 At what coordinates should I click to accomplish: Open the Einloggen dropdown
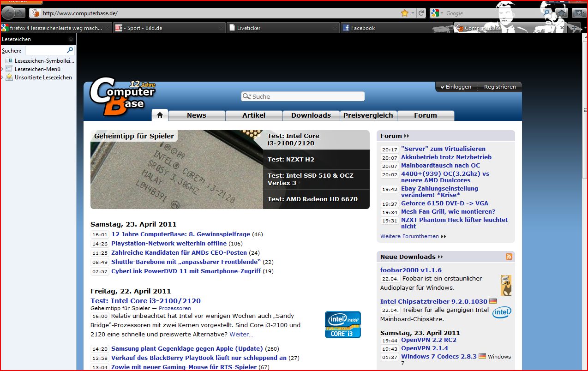(456, 87)
